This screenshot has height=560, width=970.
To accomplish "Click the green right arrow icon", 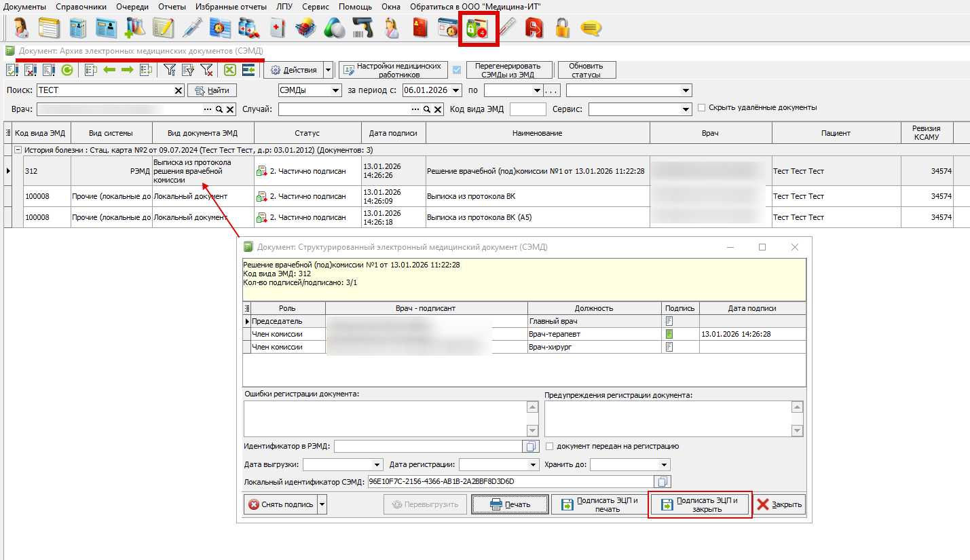I will tap(127, 70).
